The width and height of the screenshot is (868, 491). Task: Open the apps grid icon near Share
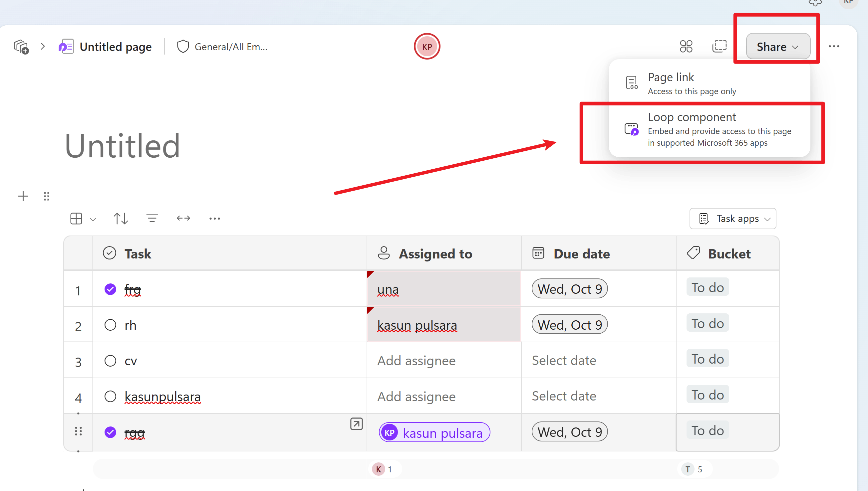(x=686, y=46)
